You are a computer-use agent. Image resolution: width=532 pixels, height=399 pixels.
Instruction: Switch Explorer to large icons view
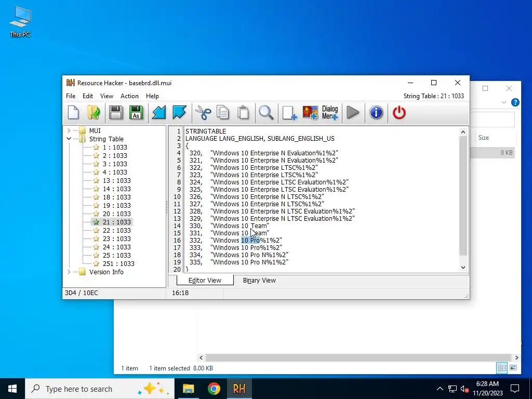click(513, 368)
